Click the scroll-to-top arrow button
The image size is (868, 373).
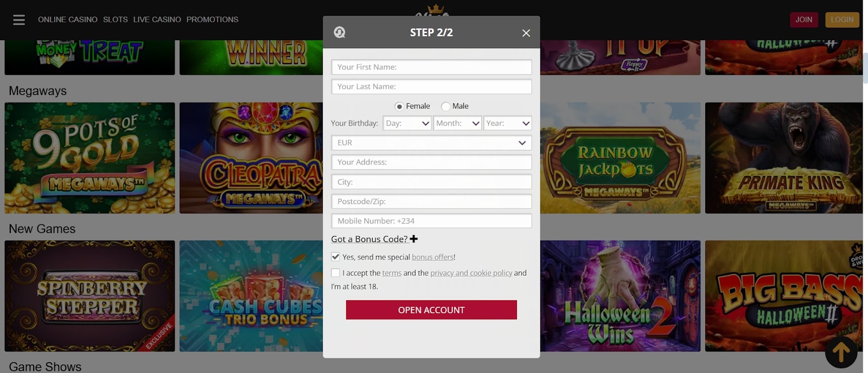pos(841,352)
